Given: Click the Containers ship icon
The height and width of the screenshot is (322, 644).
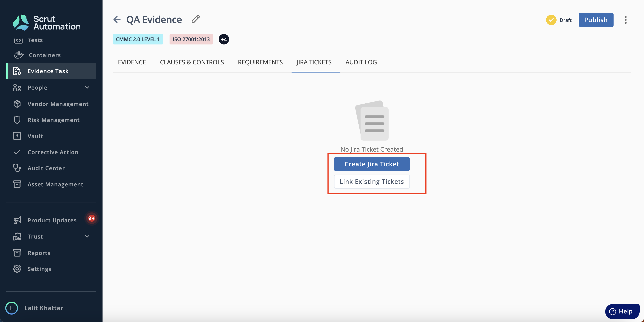Looking at the screenshot, I should (x=19, y=55).
